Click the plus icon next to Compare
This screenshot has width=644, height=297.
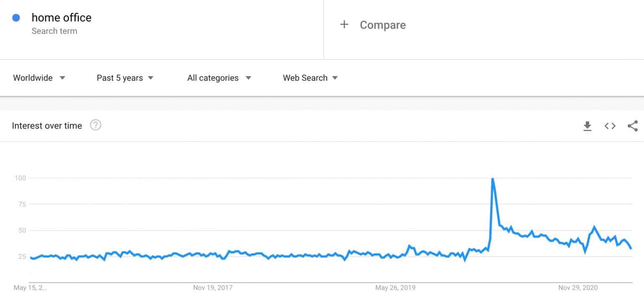tap(344, 24)
